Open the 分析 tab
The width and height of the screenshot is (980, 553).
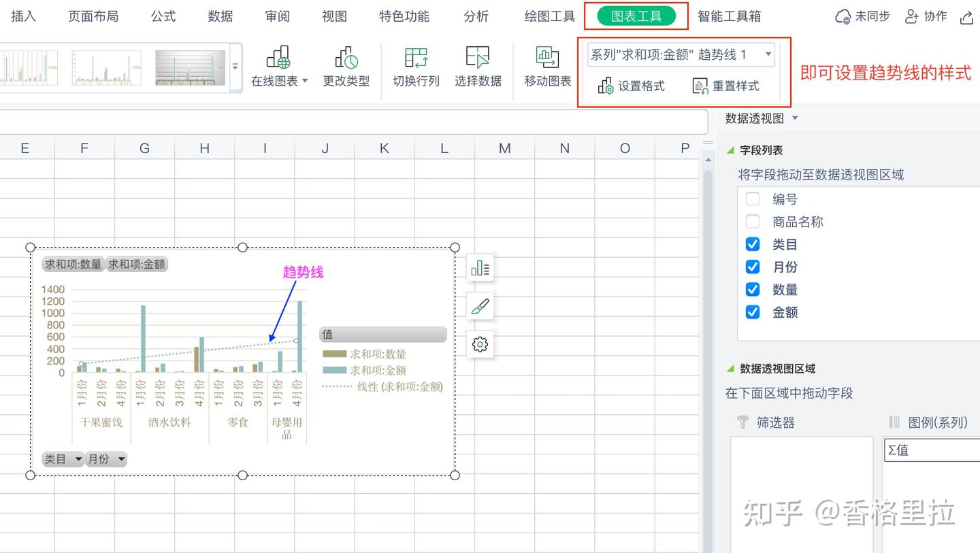476,16
